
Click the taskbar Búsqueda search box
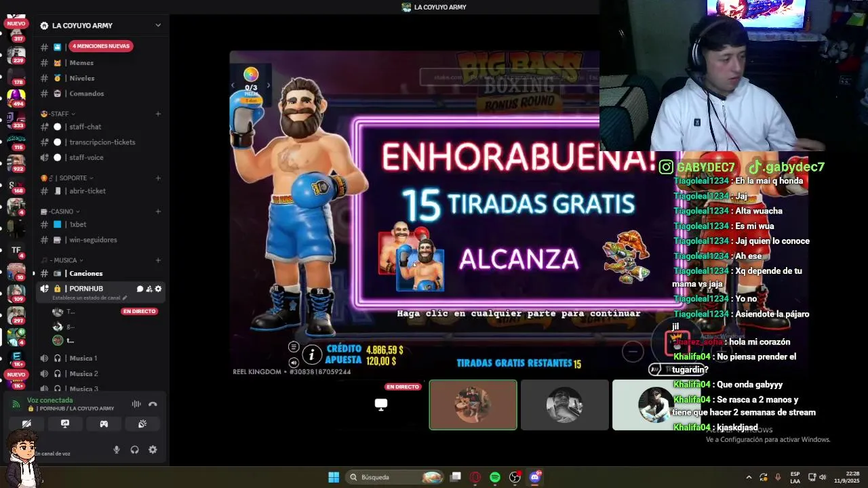click(x=395, y=477)
